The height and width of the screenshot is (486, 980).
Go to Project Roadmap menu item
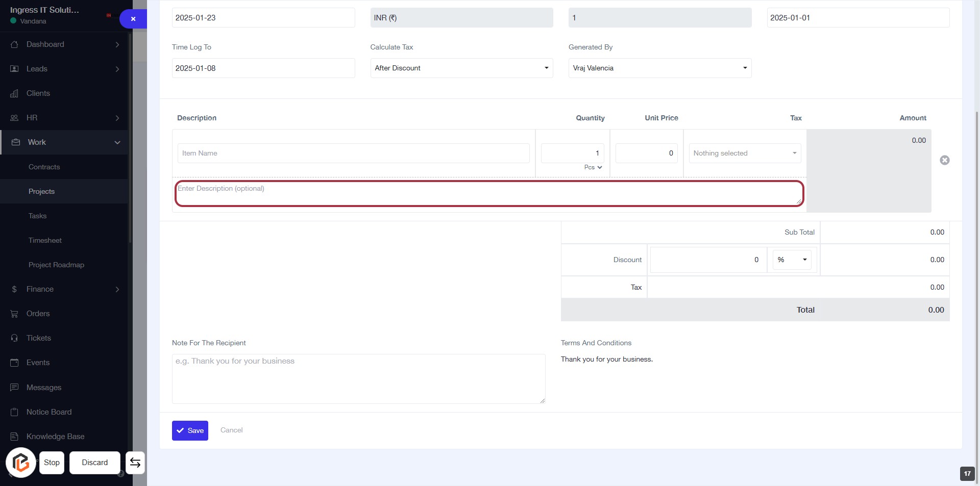56,265
